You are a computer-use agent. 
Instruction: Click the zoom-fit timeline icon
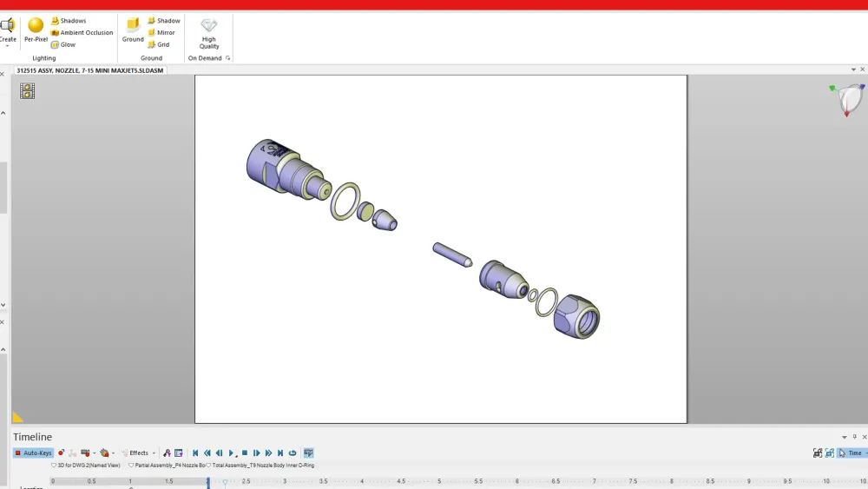coord(818,453)
